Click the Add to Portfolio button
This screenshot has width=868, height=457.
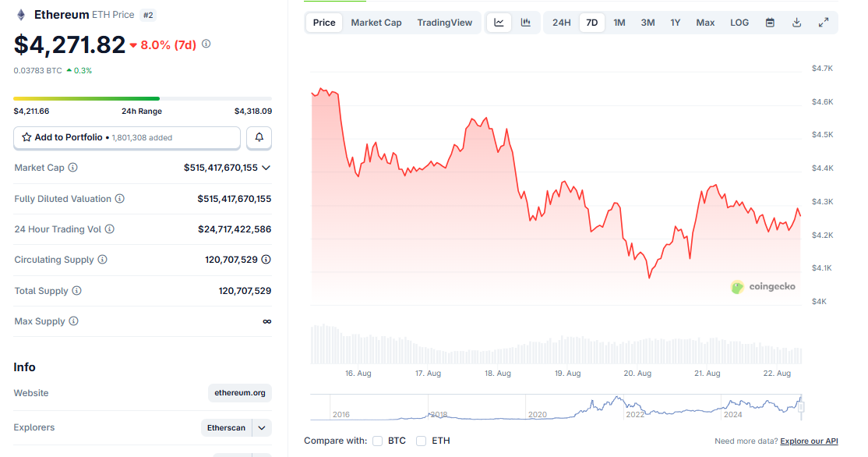127,138
